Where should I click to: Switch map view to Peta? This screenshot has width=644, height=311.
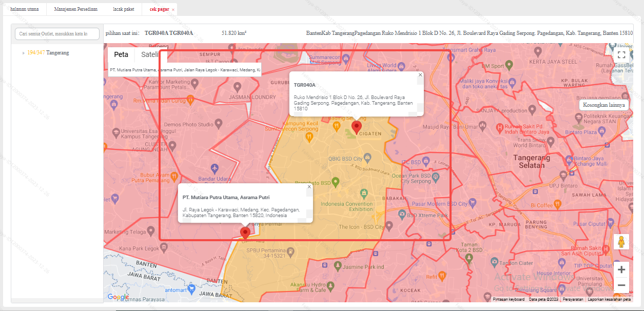pyautogui.click(x=121, y=54)
